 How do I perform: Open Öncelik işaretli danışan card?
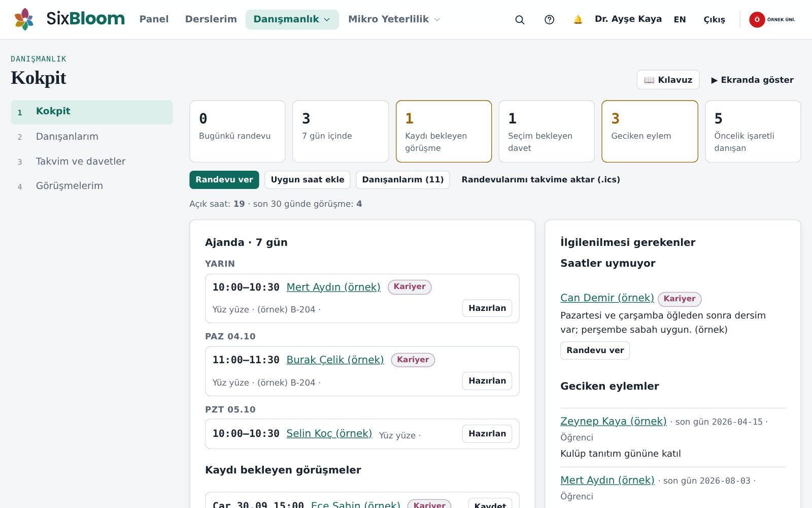753,132
